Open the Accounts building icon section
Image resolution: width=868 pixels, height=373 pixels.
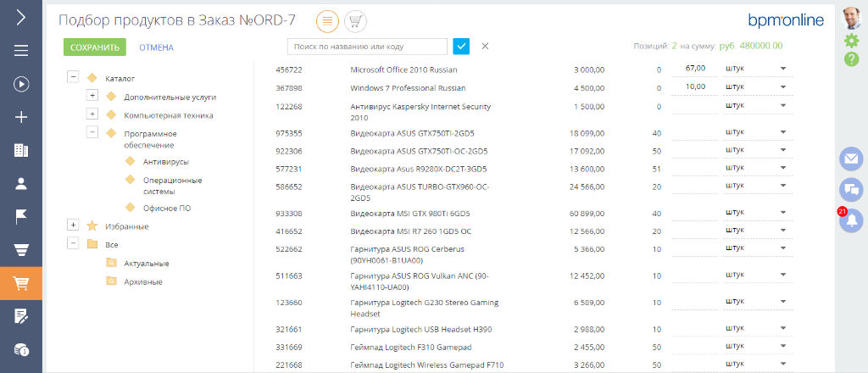pyautogui.click(x=21, y=151)
